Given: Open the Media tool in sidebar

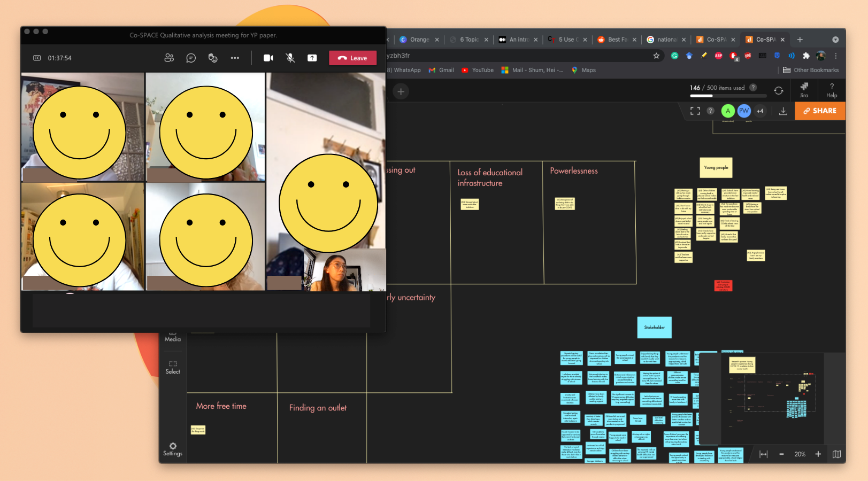Looking at the screenshot, I should (x=173, y=337).
